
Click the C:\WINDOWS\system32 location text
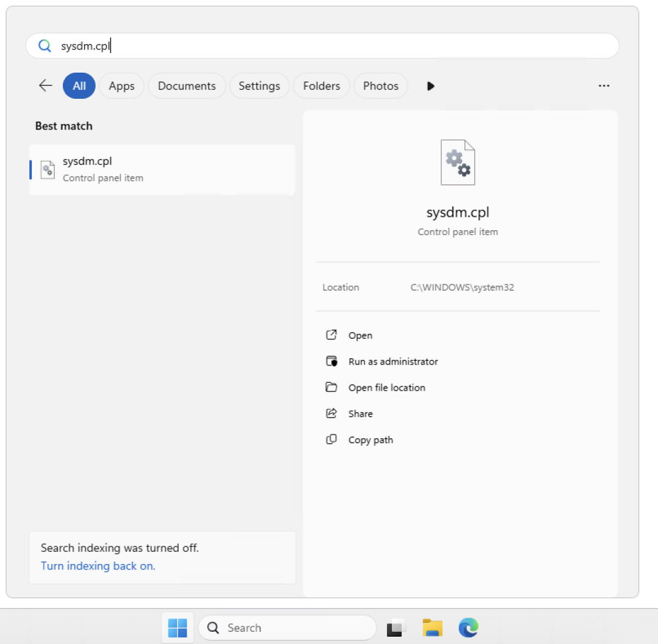point(462,288)
